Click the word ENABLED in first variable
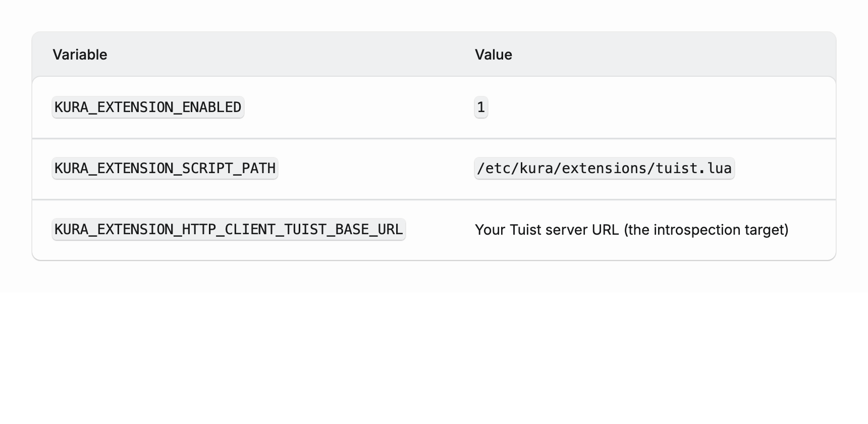Viewport: 868px width, 424px height. click(211, 108)
